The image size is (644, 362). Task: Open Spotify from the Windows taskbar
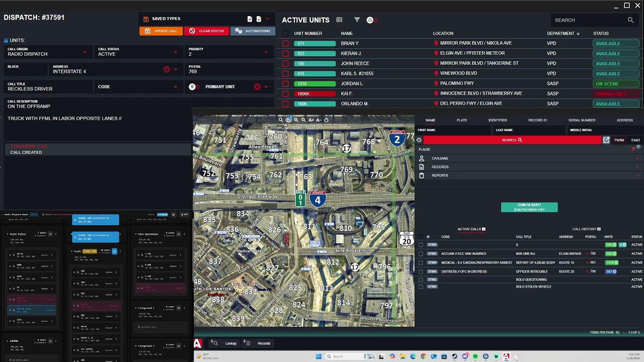click(475, 356)
